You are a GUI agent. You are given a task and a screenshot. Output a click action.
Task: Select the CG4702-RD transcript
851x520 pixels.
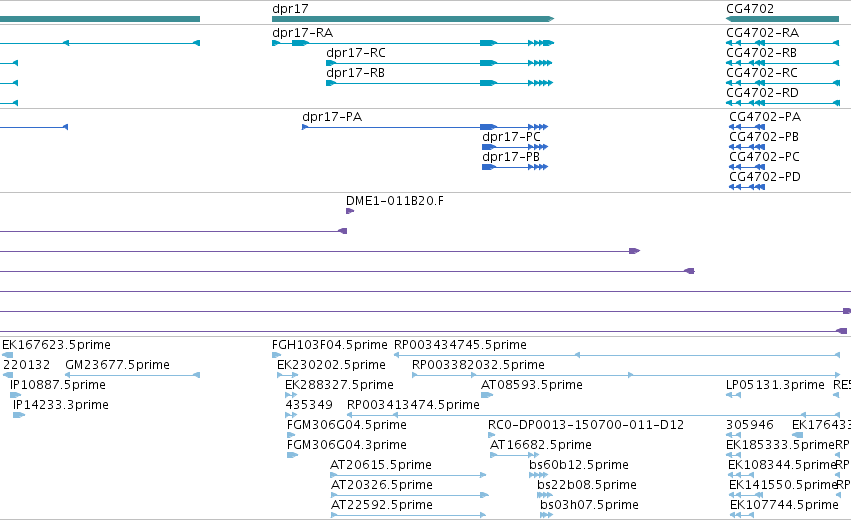pos(783,103)
